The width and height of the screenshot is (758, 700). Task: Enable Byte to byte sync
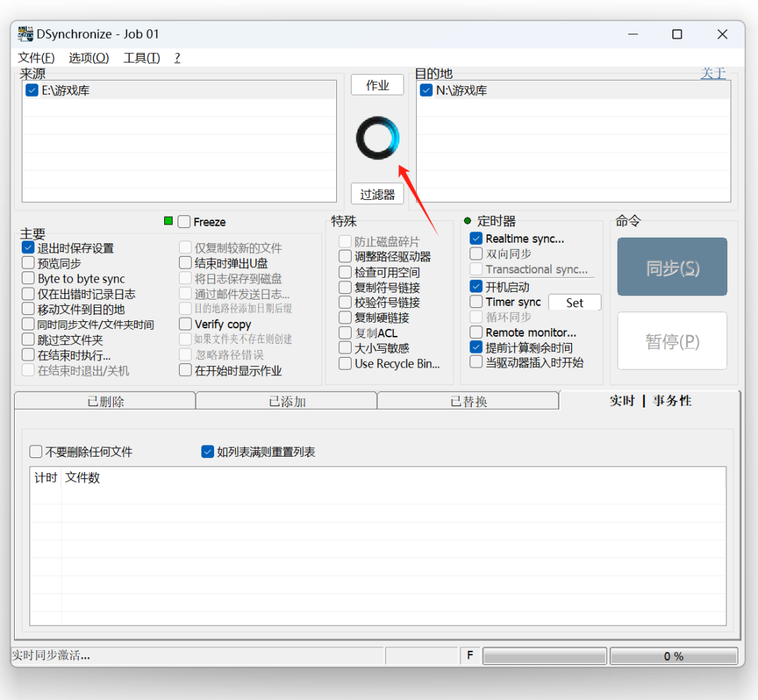tap(28, 278)
